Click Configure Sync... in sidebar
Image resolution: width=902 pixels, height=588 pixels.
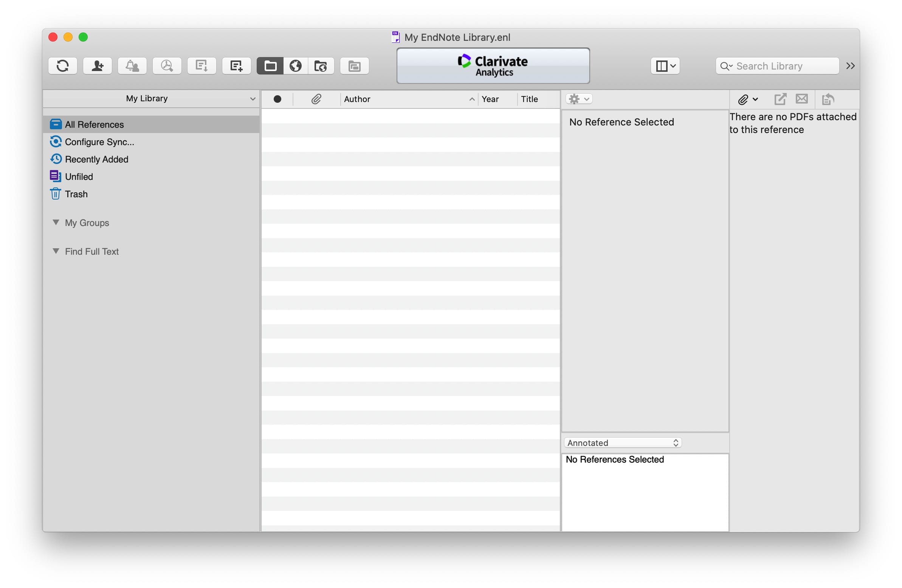(99, 142)
